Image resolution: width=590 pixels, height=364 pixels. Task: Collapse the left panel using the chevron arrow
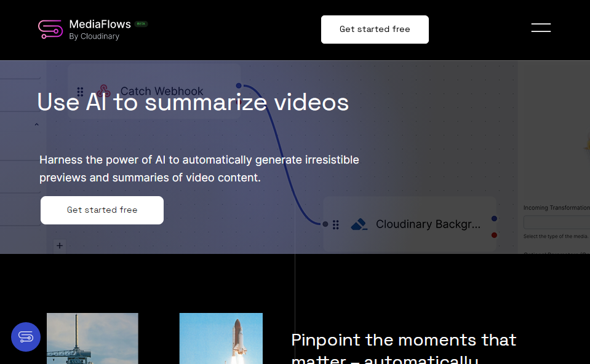tap(36, 125)
